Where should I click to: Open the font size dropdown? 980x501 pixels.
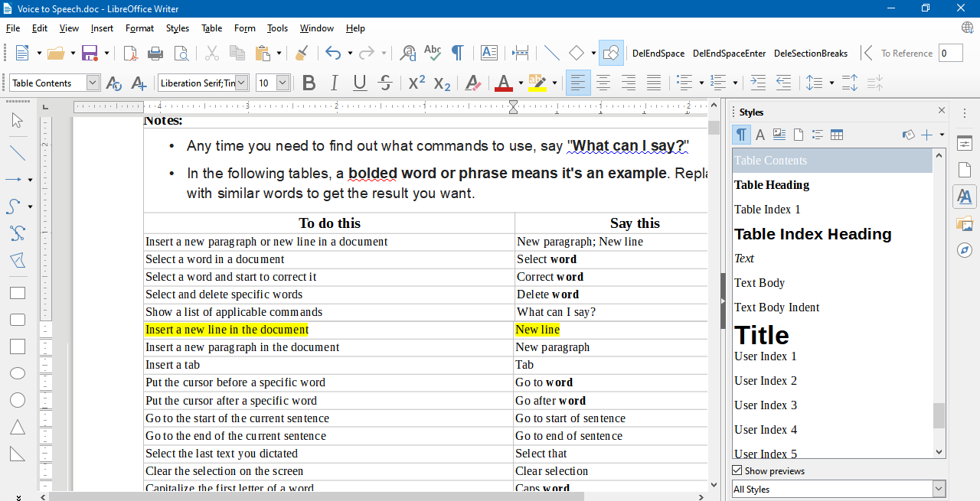point(283,83)
